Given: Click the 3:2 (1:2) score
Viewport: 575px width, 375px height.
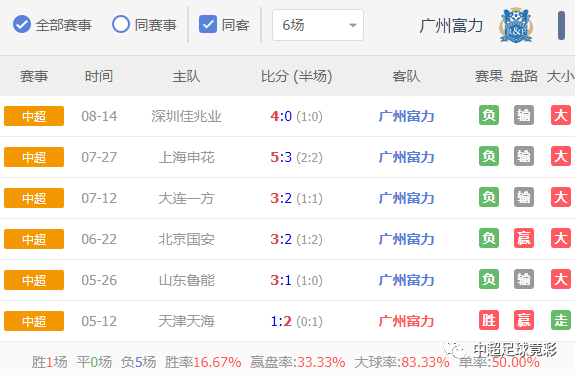Looking at the screenshot, I should (x=296, y=239).
